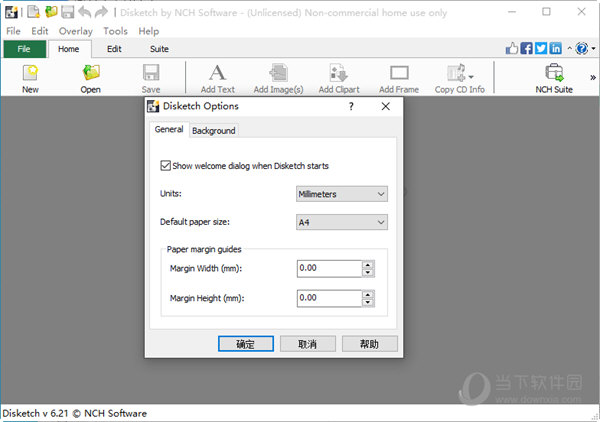Click the Disketch v 6.21 status bar text
Image resolution: width=600 pixels, height=422 pixels.
click(75, 414)
